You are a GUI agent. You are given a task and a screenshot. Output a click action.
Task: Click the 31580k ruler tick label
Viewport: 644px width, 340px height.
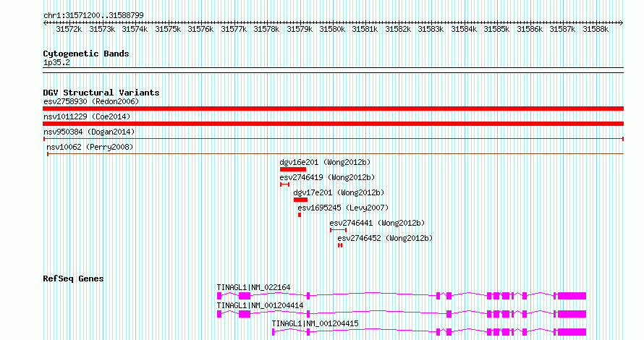332,29
